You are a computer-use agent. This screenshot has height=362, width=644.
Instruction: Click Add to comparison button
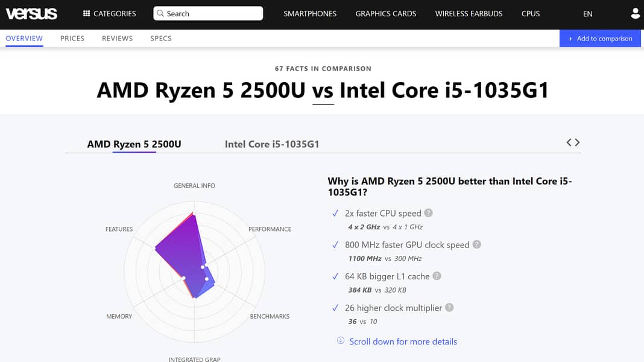(x=600, y=39)
